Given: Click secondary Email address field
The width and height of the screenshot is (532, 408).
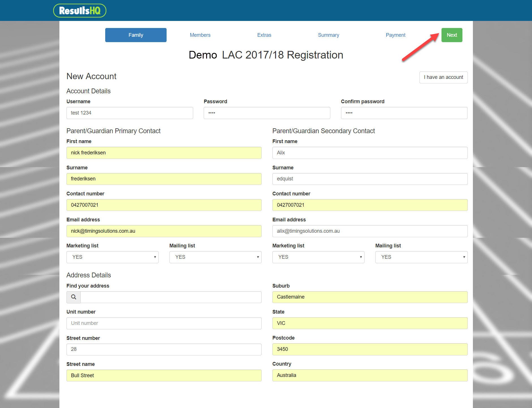Looking at the screenshot, I should [370, 231].
